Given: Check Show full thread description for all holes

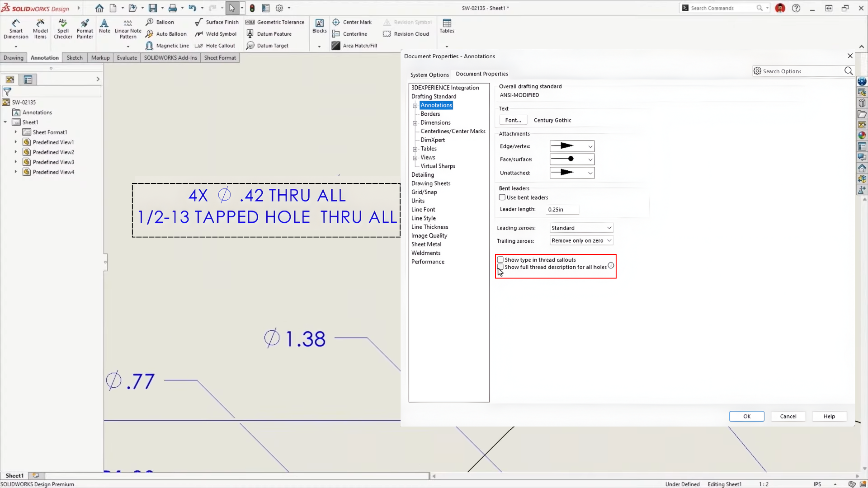Looking at the screenshot, I should (x=500, y=267).
